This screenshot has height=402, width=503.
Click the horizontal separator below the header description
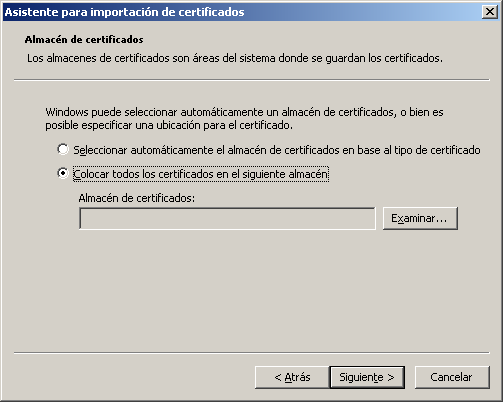point(252,80)
